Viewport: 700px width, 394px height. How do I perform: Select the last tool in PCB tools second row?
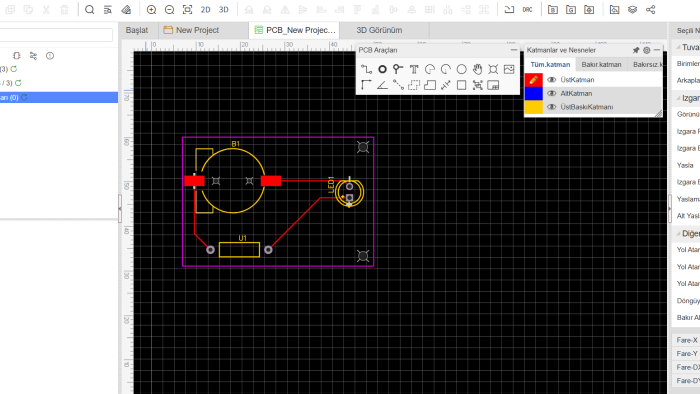(493, 85)
